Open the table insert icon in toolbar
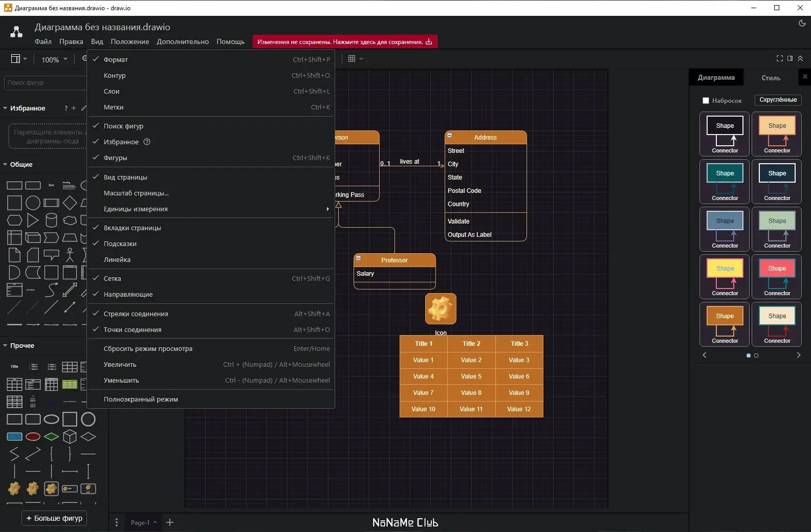Viewport: 811px width, 532px height. 352,59
